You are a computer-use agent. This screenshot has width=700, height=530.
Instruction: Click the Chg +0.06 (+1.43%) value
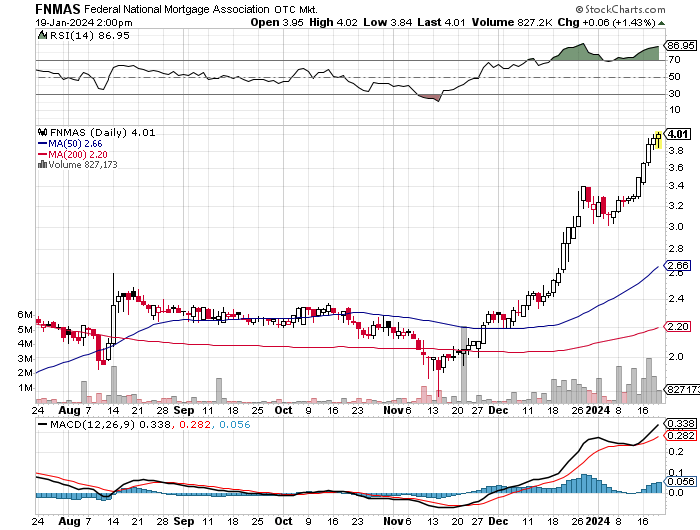(x=607, y=22)
